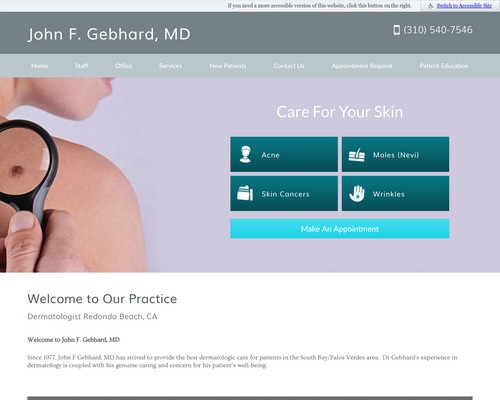This screenshot has width=500, height=400.
Task: Go to the Staff page
Action: 81,66
